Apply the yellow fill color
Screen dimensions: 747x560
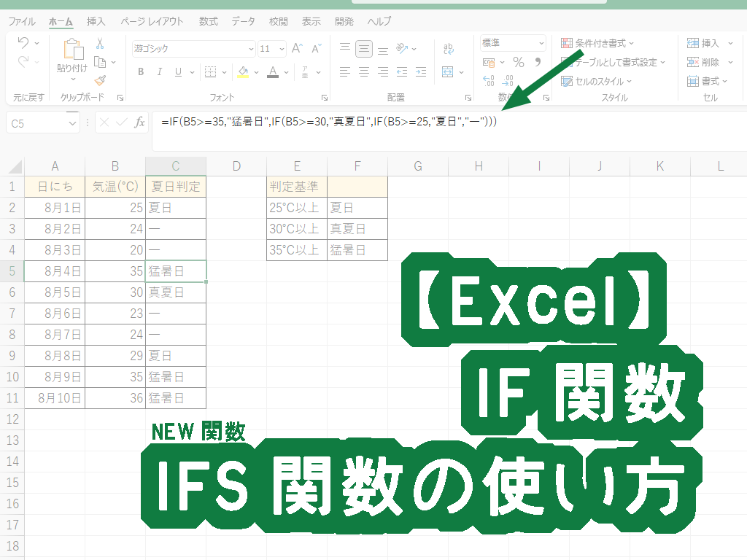[243, 72]
